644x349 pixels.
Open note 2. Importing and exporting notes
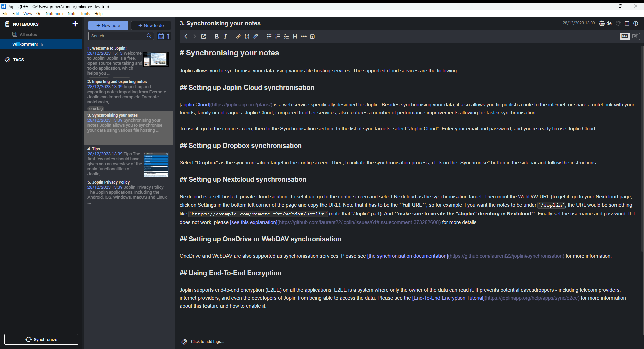pyautogui.click(x=128, y=95)
